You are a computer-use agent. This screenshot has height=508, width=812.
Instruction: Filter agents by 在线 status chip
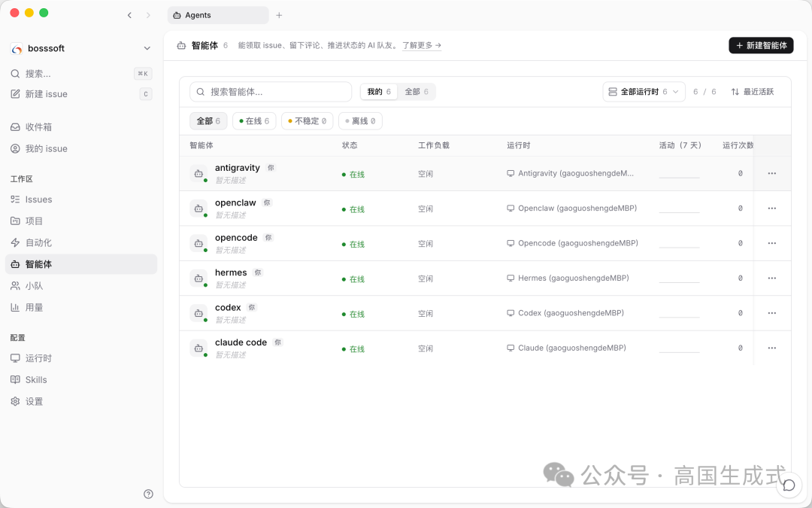254,121
